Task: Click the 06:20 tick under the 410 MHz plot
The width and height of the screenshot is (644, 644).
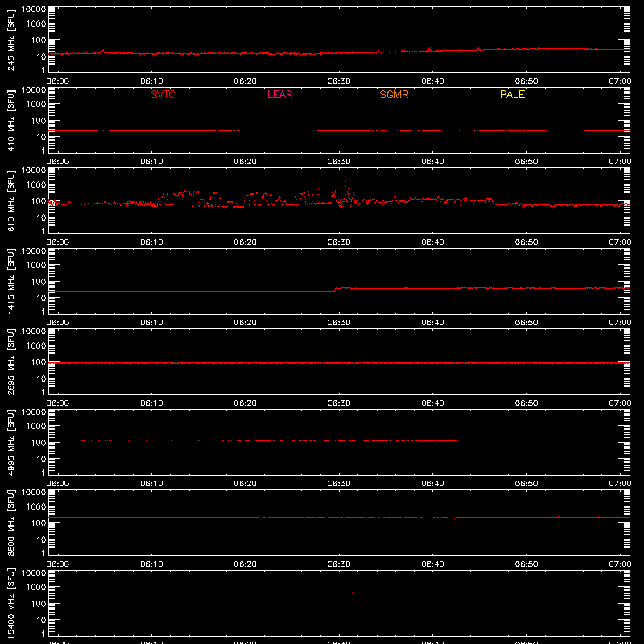Action: pyautogui.click(x=246, y=162)
